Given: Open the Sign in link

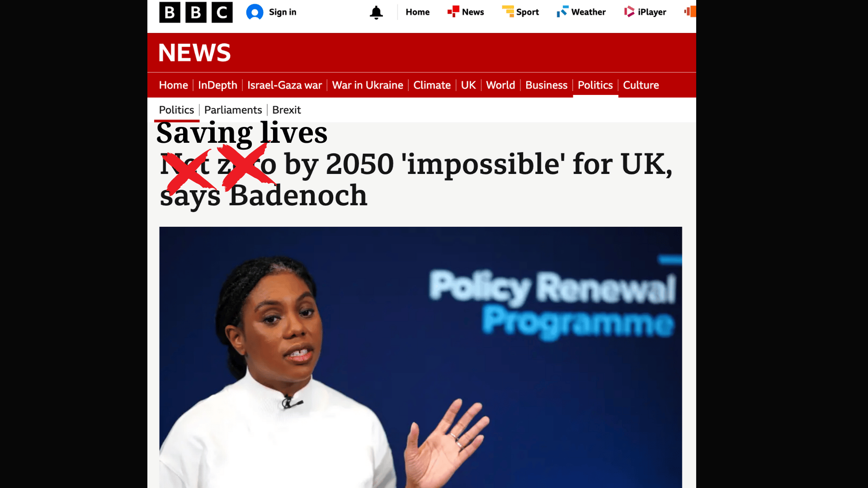Looking at the screenshot, I should coord(283,12).
